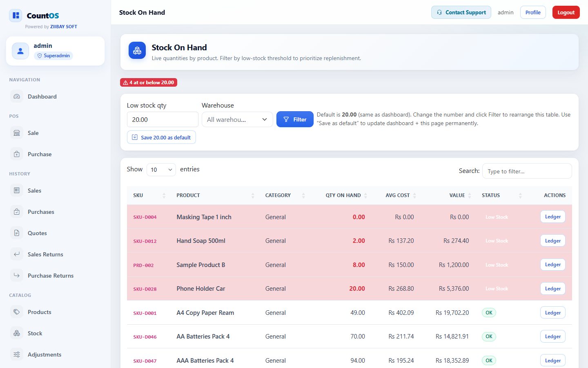Click the Sale storefront icon

click(17, 133)
